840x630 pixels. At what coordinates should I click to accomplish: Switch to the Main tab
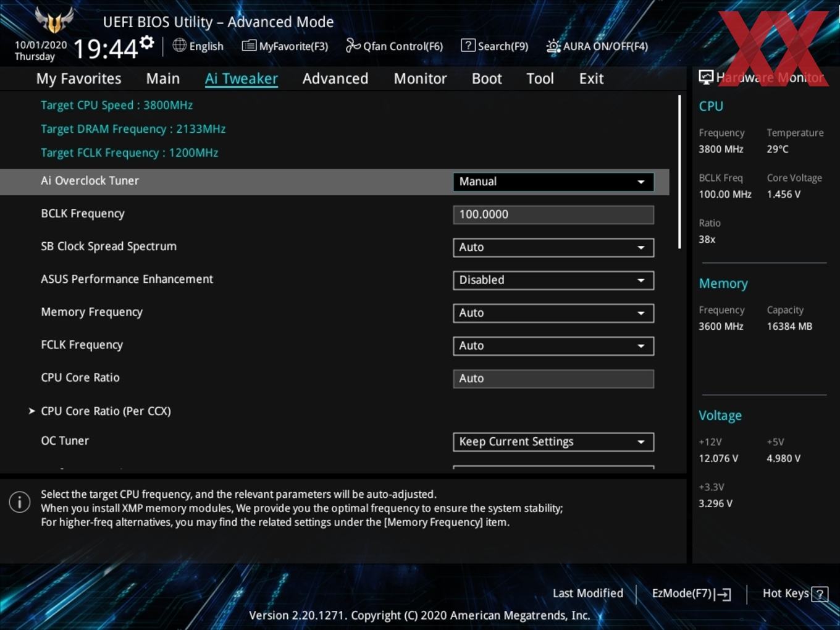pos(163,78)
